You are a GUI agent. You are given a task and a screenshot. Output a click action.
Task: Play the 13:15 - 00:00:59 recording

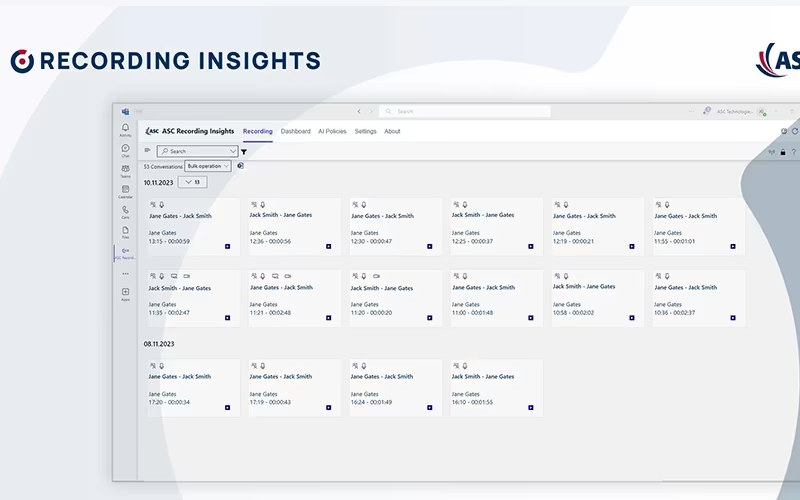coord(228,246)
